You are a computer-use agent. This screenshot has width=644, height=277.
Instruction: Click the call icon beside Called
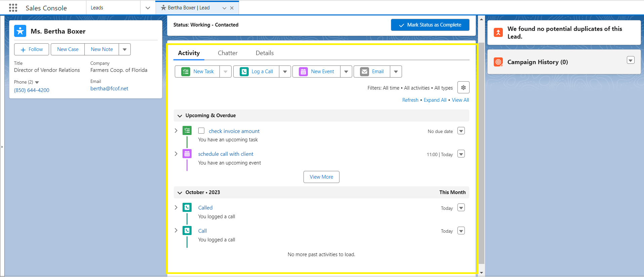[187, 207]
